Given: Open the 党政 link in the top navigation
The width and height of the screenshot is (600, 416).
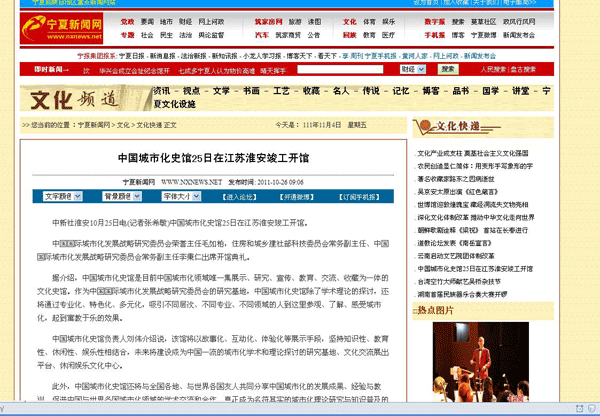Looking at the screenshot, I should (x=127, y=22).
